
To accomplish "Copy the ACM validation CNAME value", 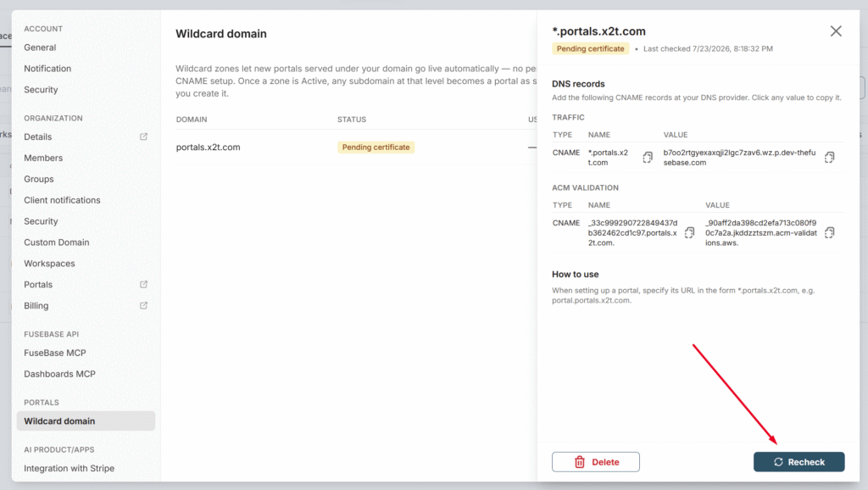I will (x=829, y=232).
